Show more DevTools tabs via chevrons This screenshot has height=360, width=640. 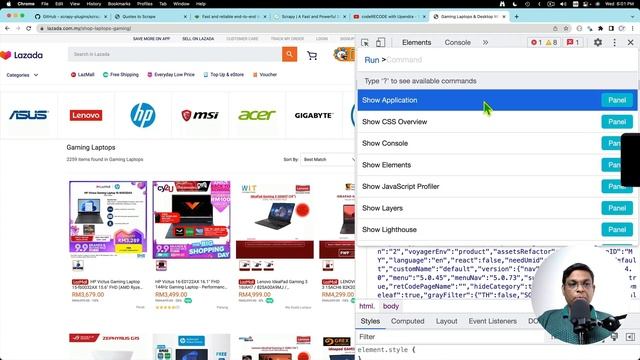485,42
